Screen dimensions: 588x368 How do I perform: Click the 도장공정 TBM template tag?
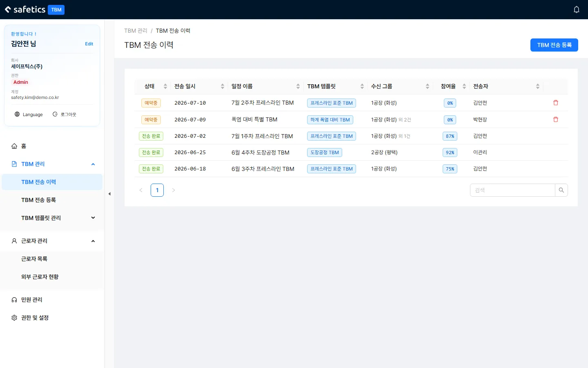click(325, 153)
